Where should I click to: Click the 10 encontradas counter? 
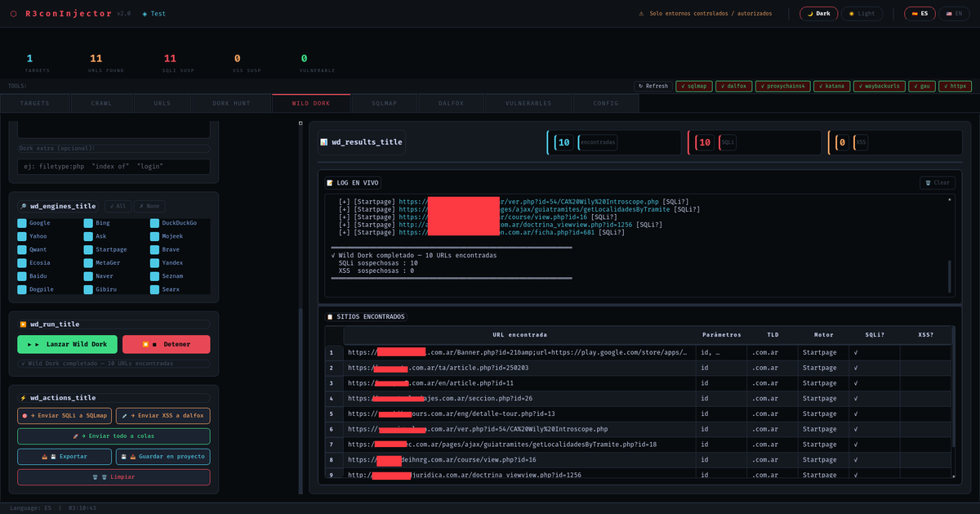(612, 142)
